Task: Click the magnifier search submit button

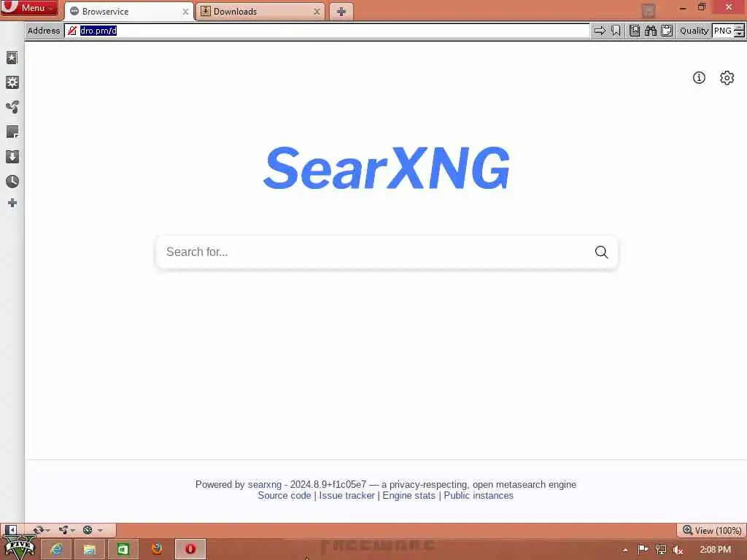Action: [602, 252]
